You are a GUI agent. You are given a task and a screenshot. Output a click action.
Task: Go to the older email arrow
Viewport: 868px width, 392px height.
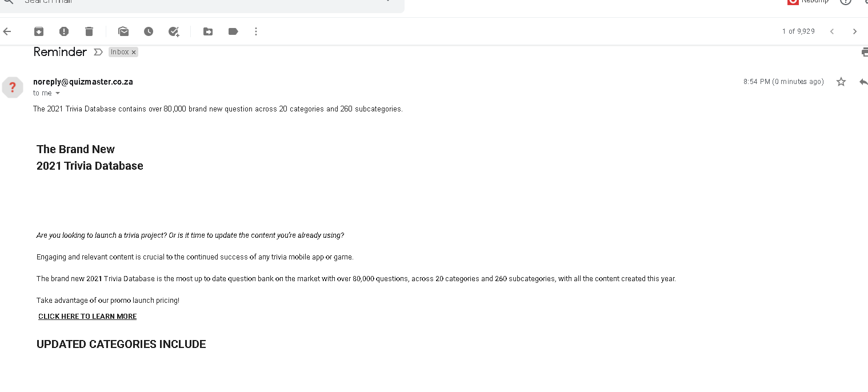pos(855,31)
